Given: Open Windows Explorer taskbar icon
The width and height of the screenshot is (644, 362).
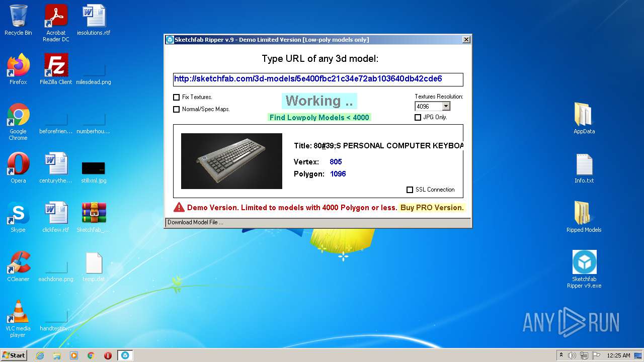Looking at the screenshot, I should pos(57,355).
